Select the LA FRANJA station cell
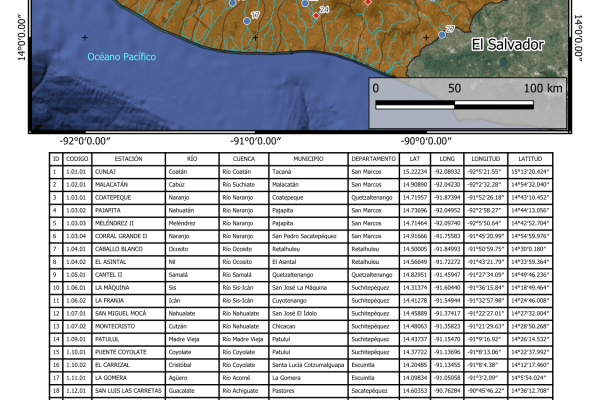The width and height of the screenshot is (600, 400). (129, 300)
